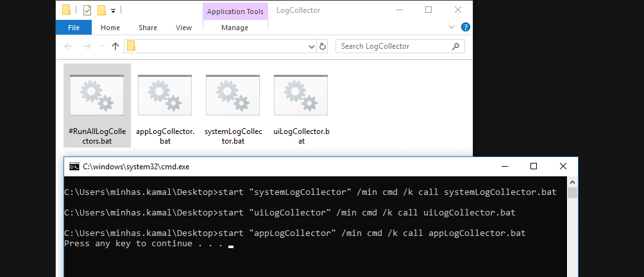644x277 pixels.
Task: Expand the address bar history dropdown
Action: coord(312,46)
